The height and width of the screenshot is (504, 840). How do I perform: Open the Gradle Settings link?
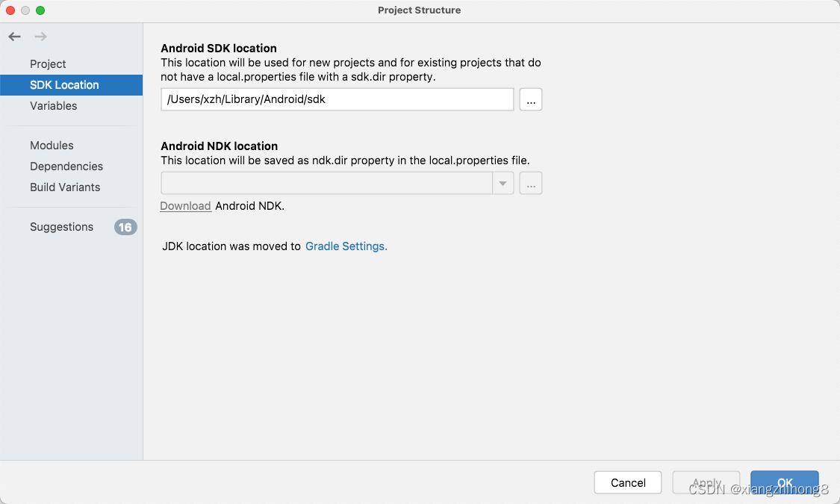[346, 246]
